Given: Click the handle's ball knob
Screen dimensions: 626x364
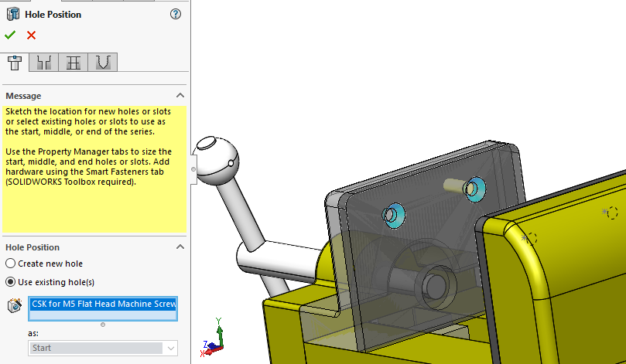Looking at the screenshot, I should [x=216, y=161].
